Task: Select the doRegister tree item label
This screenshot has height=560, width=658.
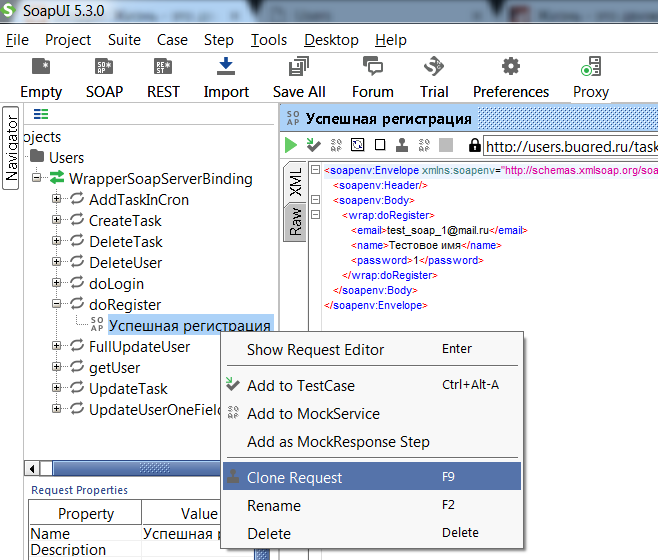Action: coord(125,304)
